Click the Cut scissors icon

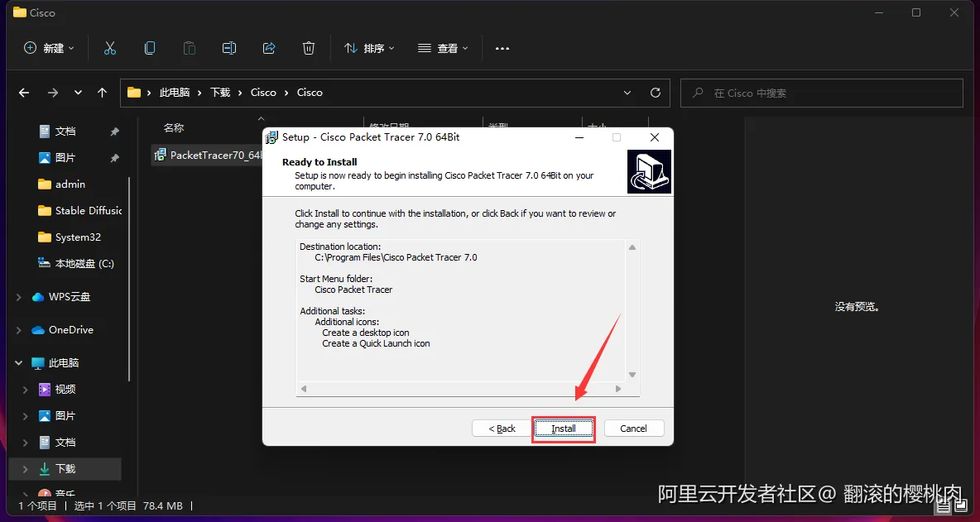[110, 48]
